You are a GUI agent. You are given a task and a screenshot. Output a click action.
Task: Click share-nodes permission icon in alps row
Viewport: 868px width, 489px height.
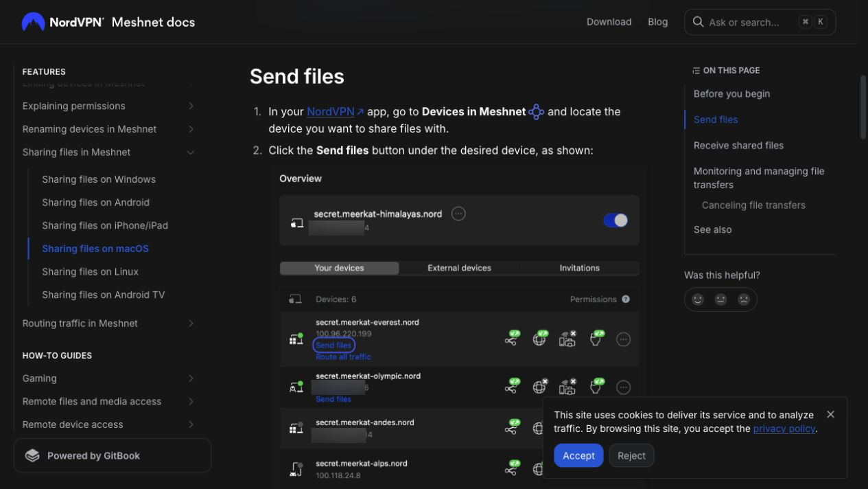tap(513, 468)
